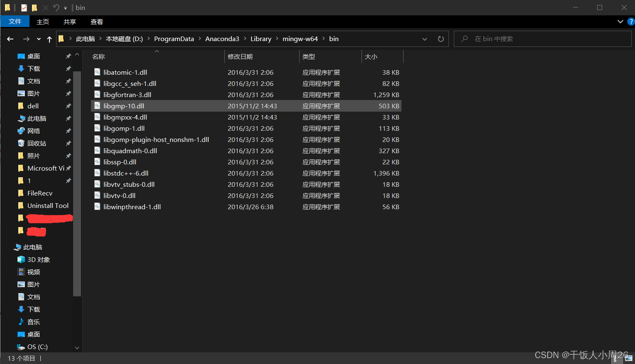Select the file name libvtv_stubs-0.dll
Image resolution: width=635 pixels, height=364 pixels.
click(x=129, y=184)
